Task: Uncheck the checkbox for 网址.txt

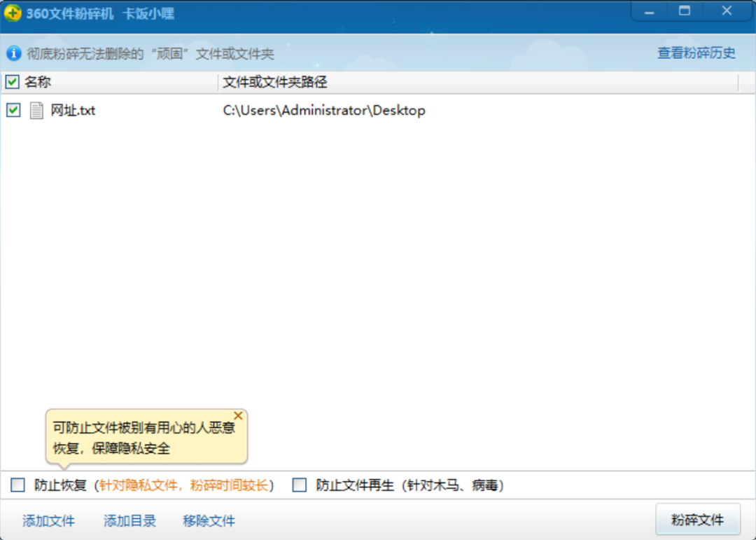Action: coord(13,110)
